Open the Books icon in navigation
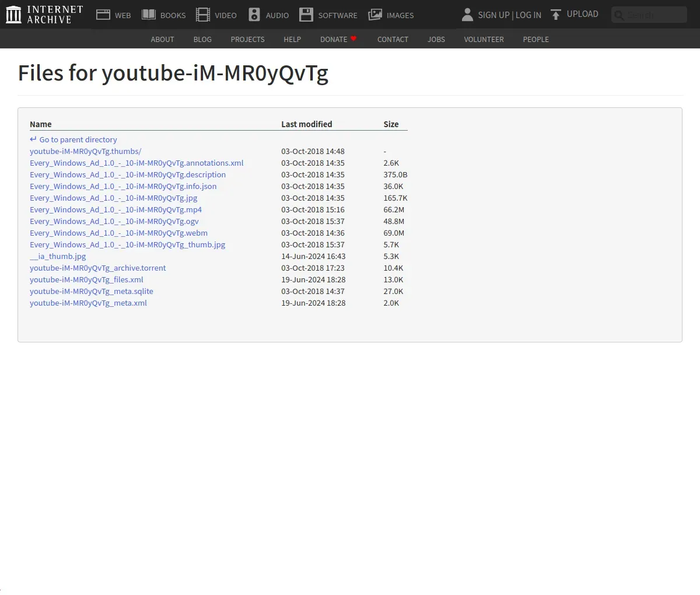The width and height of the screenshot is (700, 595). coord(149,15)
